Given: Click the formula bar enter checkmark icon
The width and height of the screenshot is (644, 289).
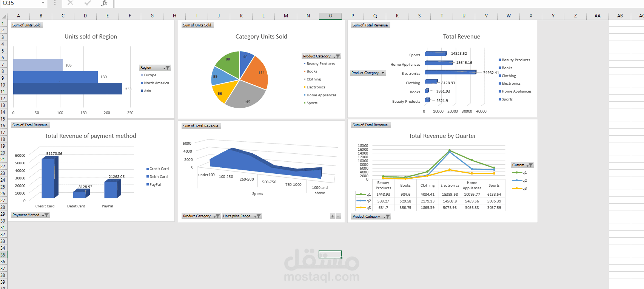Looking at the screenshot, I should pos(88,3).
